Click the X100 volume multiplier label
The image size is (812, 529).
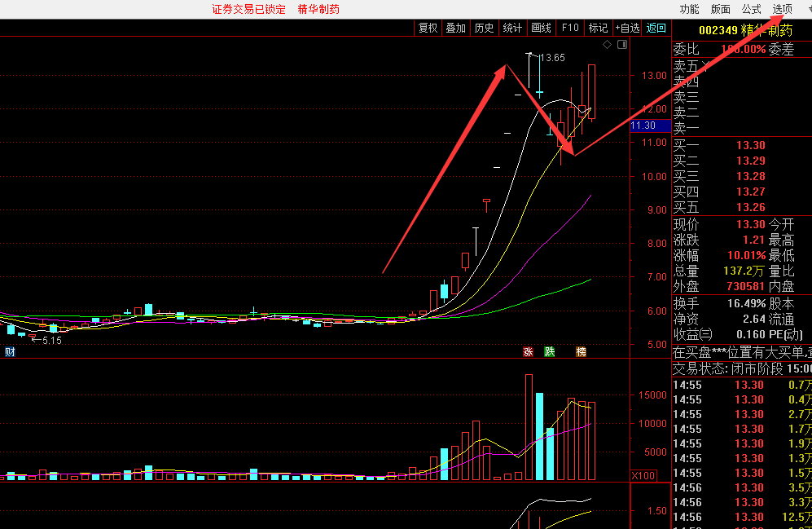tap(643, 475)
